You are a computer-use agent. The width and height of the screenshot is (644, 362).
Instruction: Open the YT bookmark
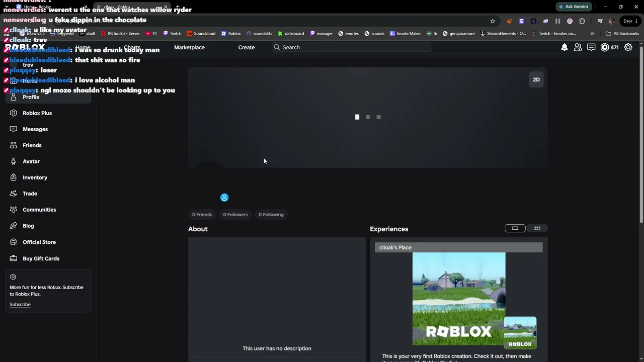pyautogui.click(x=151, y=34)
